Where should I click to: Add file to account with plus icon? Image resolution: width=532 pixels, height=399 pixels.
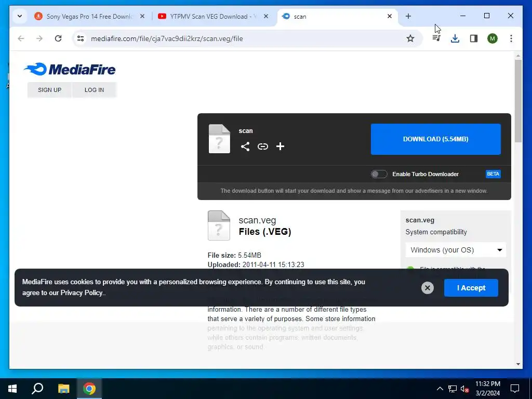pos(280,147)
